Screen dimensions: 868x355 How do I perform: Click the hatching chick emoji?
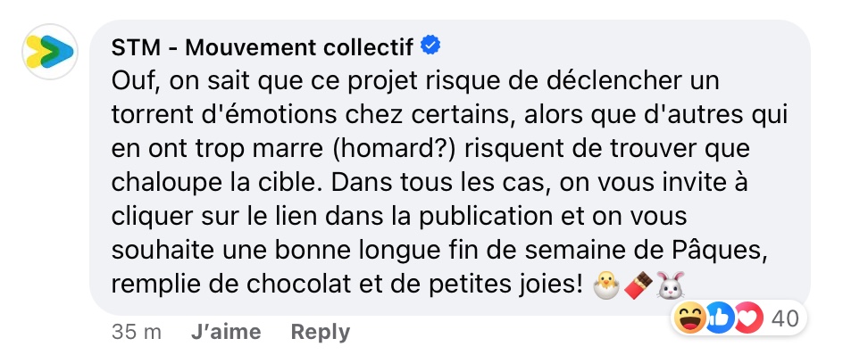coord(606,285)
